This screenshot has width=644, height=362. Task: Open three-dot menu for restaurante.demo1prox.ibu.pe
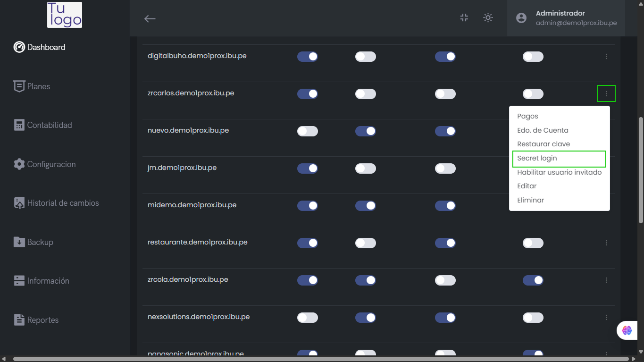(x=606, y=243)
